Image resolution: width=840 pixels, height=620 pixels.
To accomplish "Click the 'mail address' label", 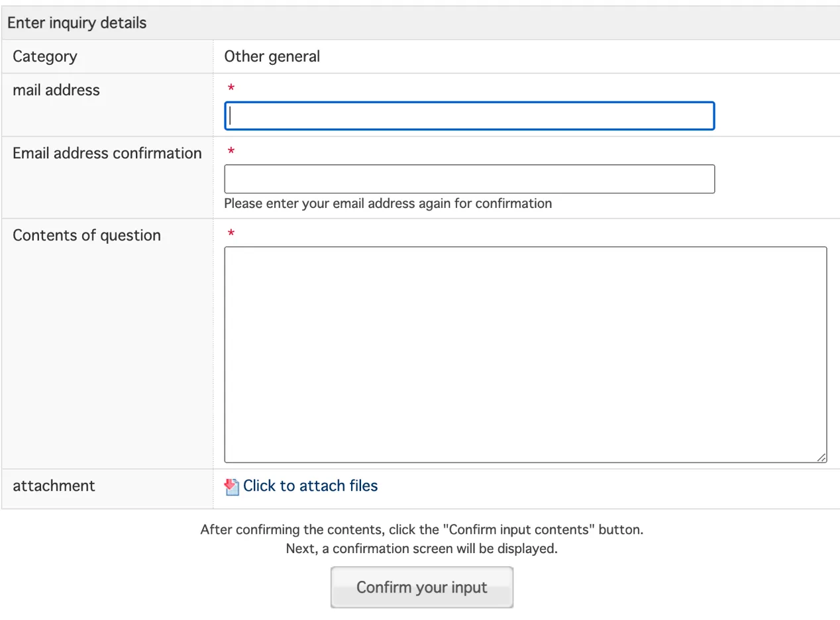I will (56, 91).
